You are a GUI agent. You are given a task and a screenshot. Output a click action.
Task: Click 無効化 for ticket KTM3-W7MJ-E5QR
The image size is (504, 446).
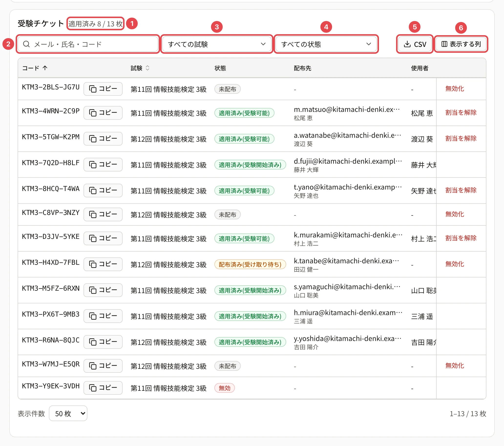(x=454, y=366)
